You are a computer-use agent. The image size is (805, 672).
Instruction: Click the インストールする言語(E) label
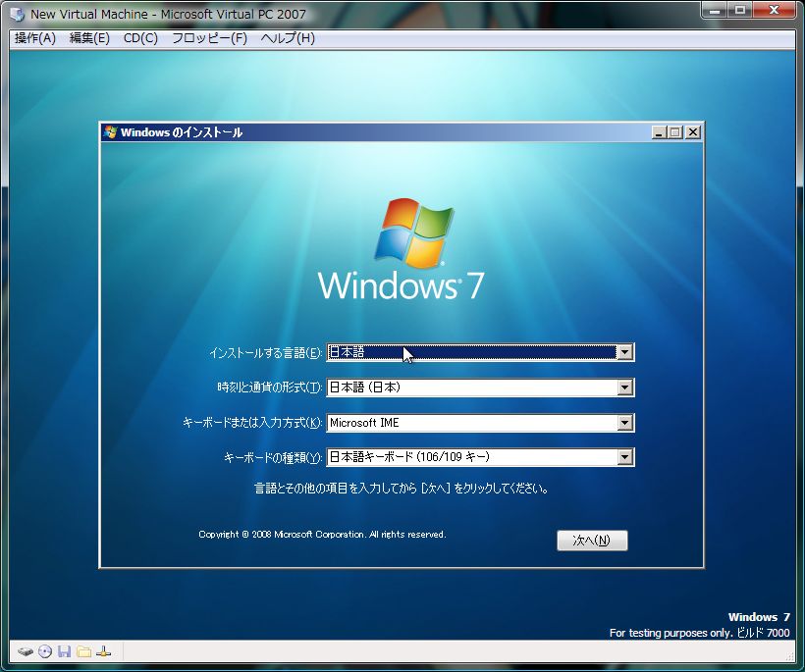click(x=265, y=353)
